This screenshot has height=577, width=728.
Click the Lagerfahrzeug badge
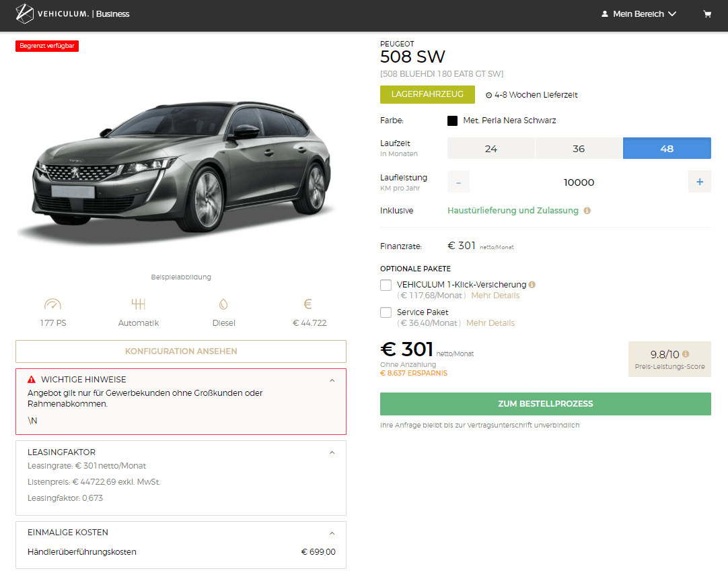pos(427,94)
